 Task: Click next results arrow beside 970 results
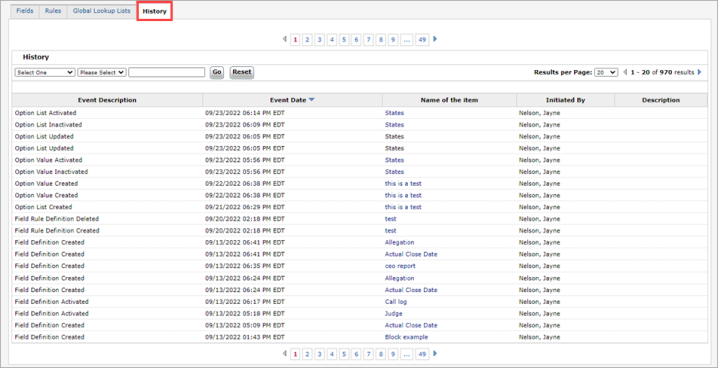click(699, 72)
